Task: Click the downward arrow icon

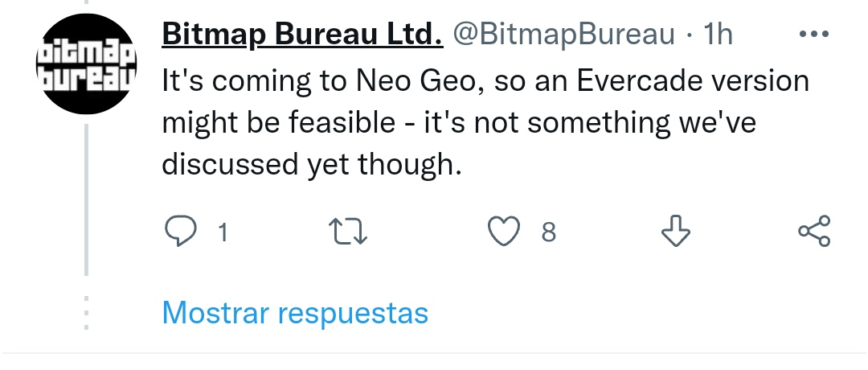Action: pyautogui.click(x=675, y=232)
